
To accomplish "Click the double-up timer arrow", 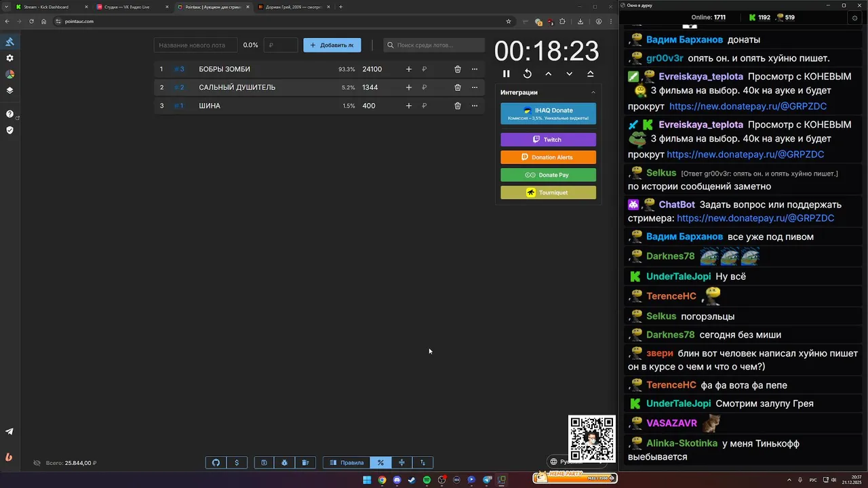I will [590, 74].
